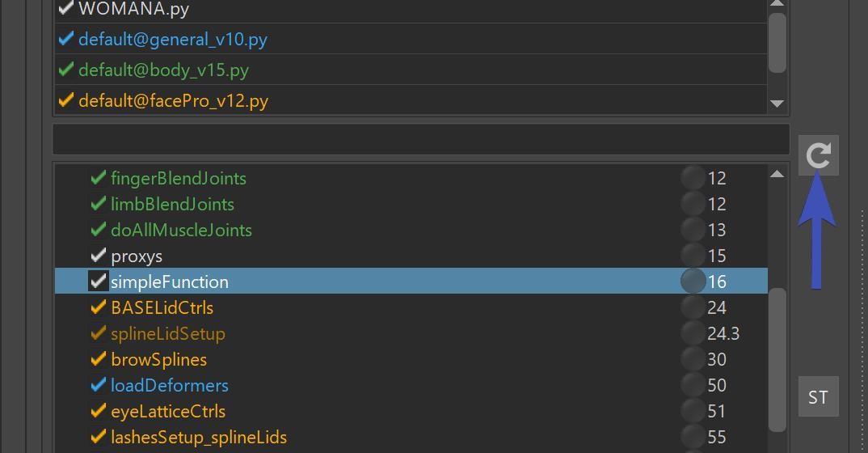Screen dimensions: 868x453
Task: Click the up arrow of top file list
Action: pyautogui.click(x=777, y=3)
